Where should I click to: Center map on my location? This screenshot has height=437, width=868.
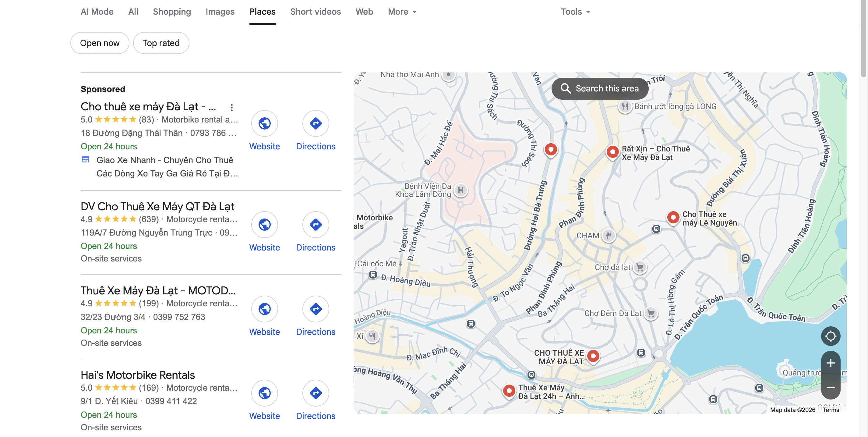[830, 336]
